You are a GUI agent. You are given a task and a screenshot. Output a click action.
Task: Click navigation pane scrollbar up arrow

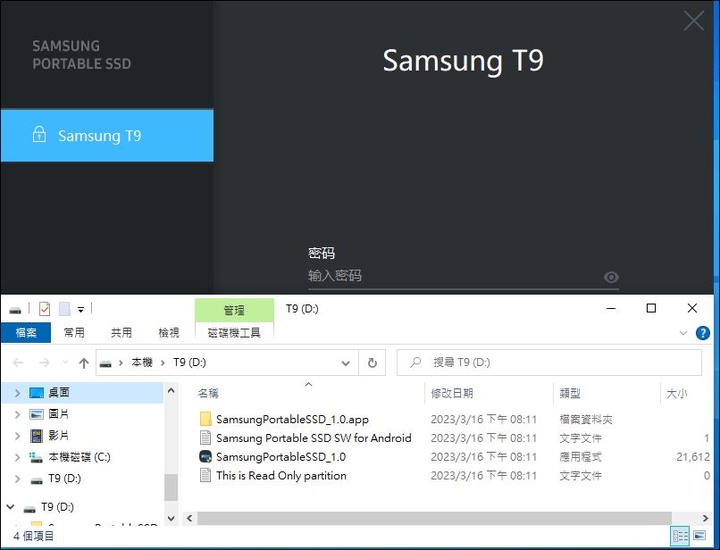(x=171, y=391)
